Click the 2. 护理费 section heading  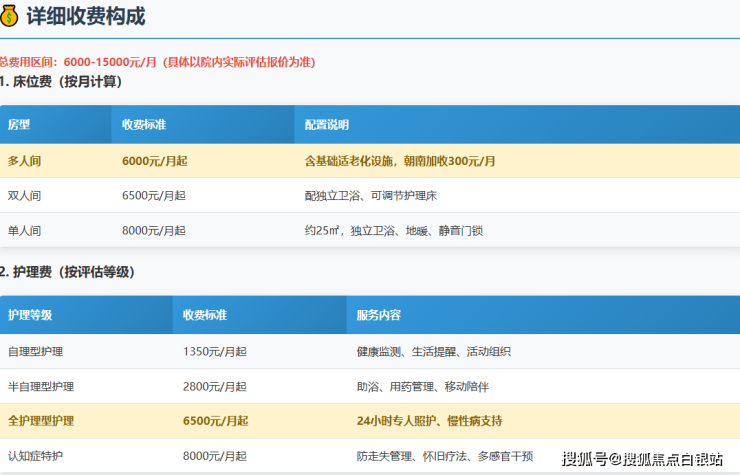click(x=67, y=272)
